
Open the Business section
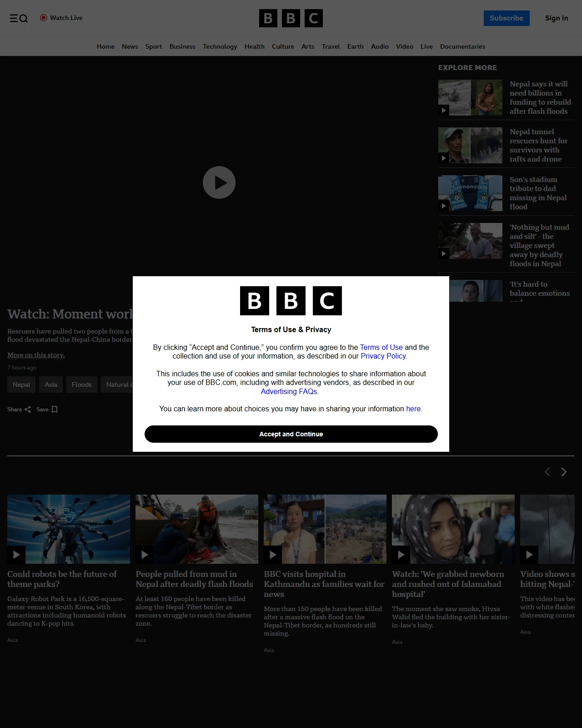(x=182, y=46)
